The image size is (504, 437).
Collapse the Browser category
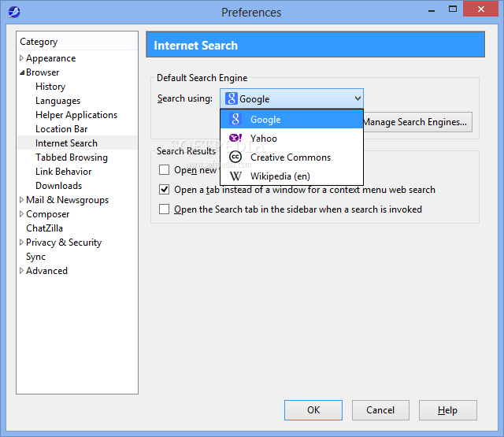point(21,72)
